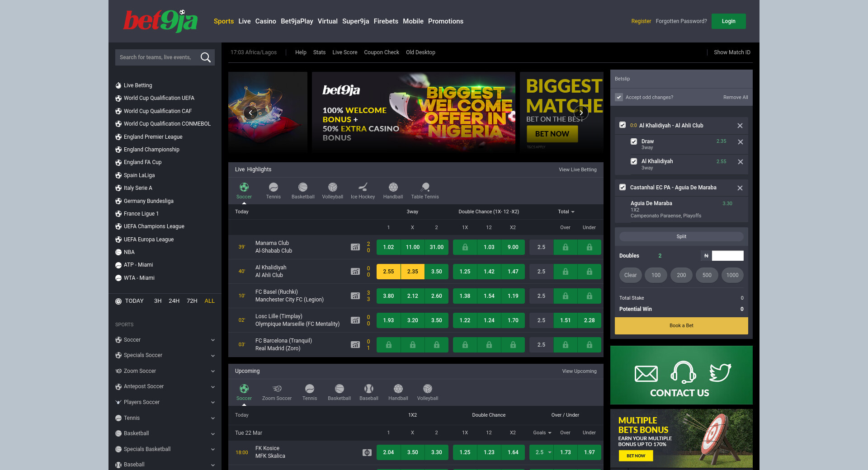
Task: Open stats icon for Manama Club match
Action: (355, 247)
